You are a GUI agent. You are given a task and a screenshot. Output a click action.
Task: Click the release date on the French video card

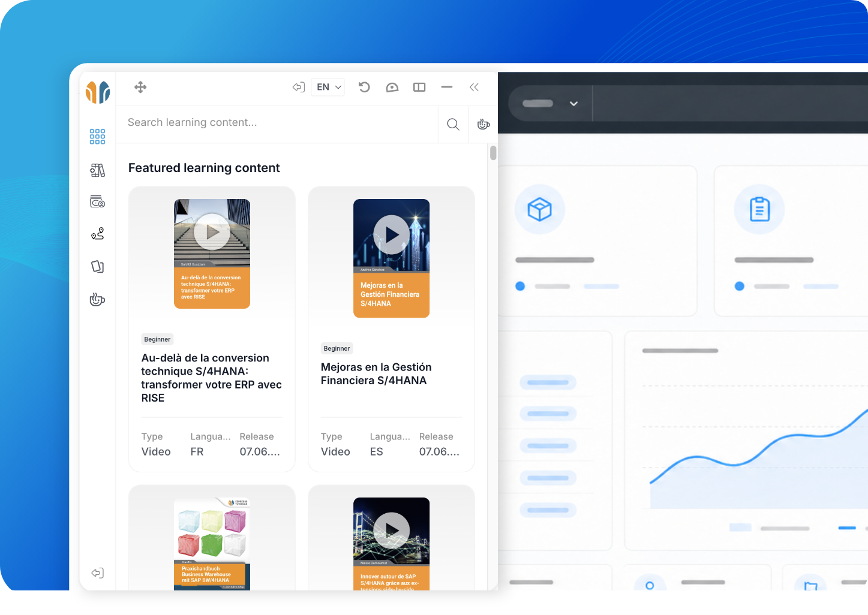coord(260,452)
